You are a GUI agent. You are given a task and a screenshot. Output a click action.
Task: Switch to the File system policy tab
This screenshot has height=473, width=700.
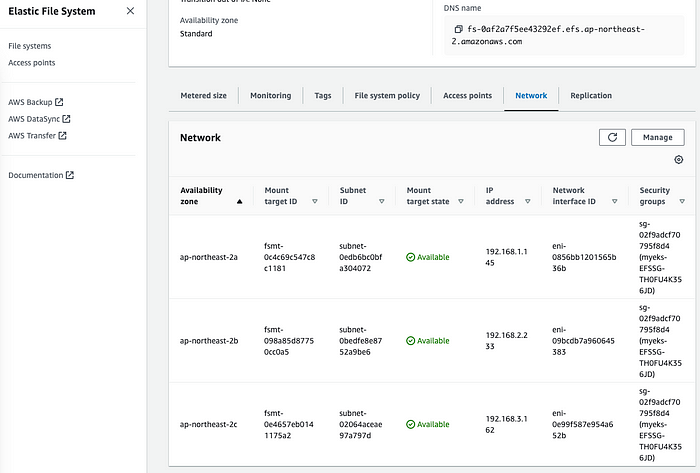click(387, 95)
